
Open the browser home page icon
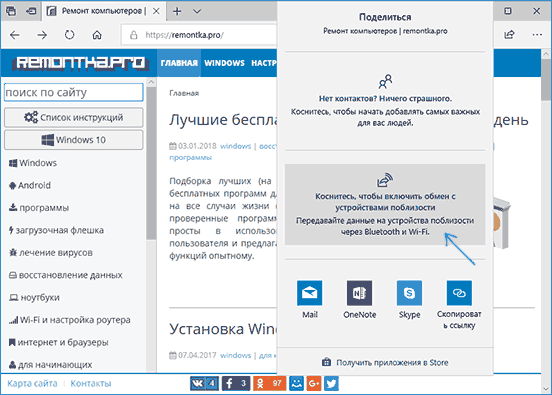97,35
